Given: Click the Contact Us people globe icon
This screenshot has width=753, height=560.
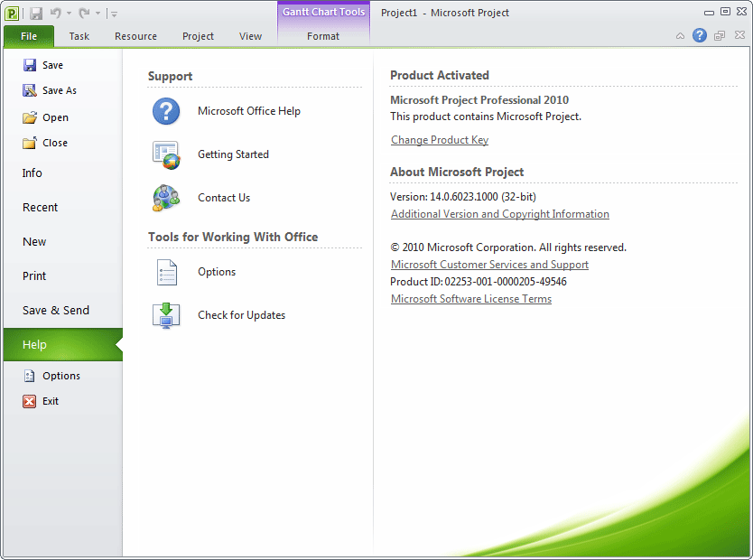Looking at the screenshot, I should coord(166,198).
